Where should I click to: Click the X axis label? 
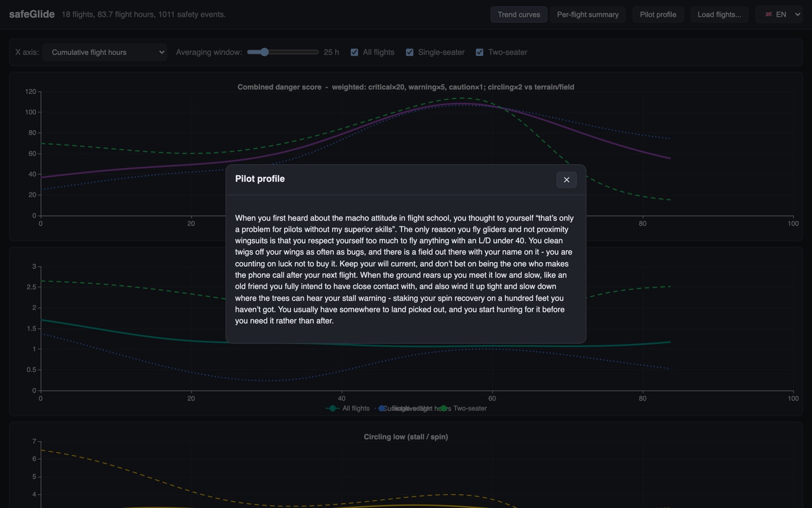point(27,52)
